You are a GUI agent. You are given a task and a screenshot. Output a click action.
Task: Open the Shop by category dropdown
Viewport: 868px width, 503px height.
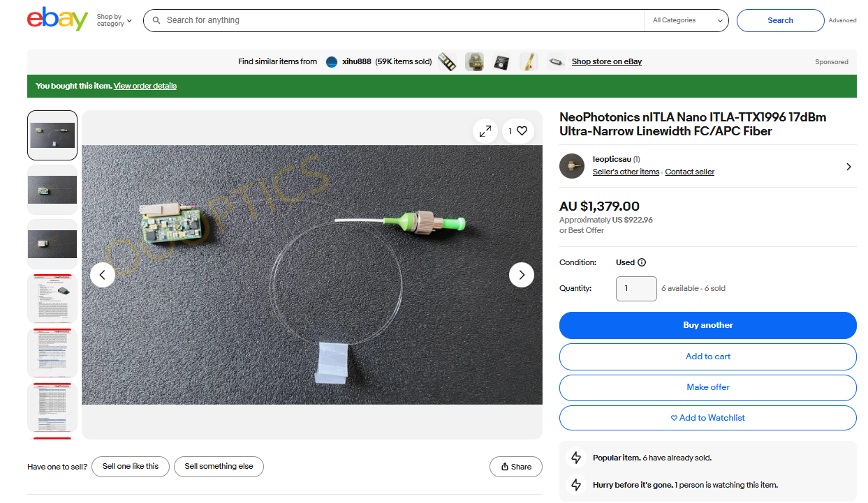click(x=114, y=20)
